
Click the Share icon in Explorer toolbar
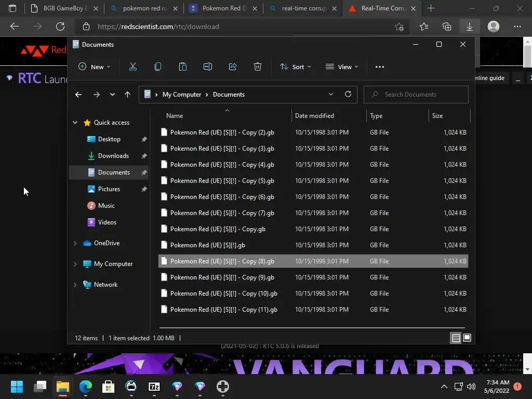(x=233, y=67)
